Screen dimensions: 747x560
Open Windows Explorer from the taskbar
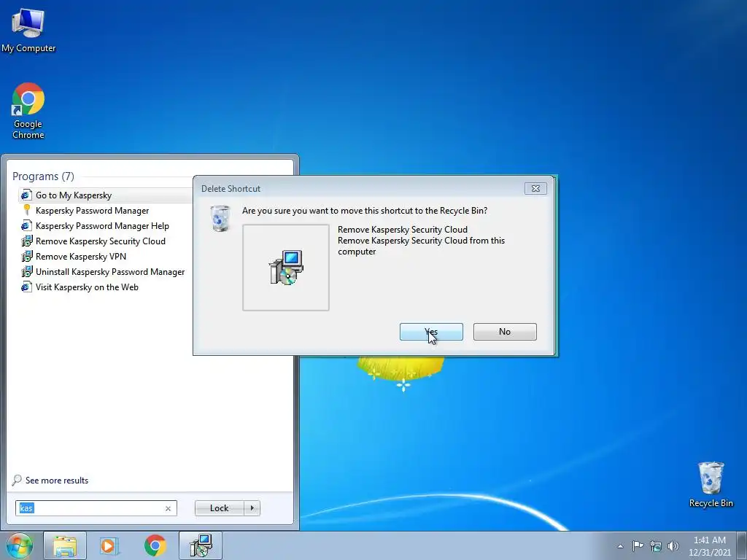click(x=65, y=545)
